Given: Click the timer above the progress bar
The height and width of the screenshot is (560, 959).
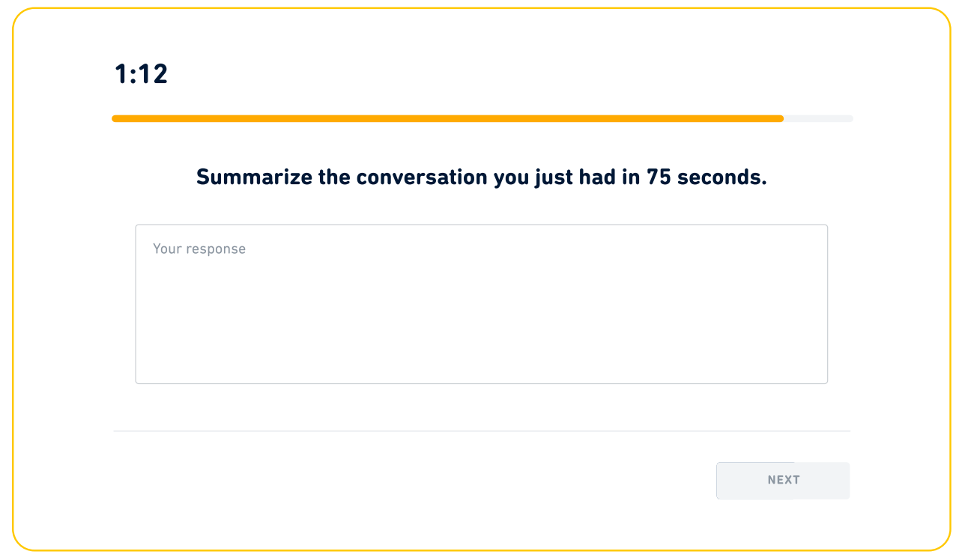Looking at the screenshot, I should pyautogui.click(x=141, y=74).
